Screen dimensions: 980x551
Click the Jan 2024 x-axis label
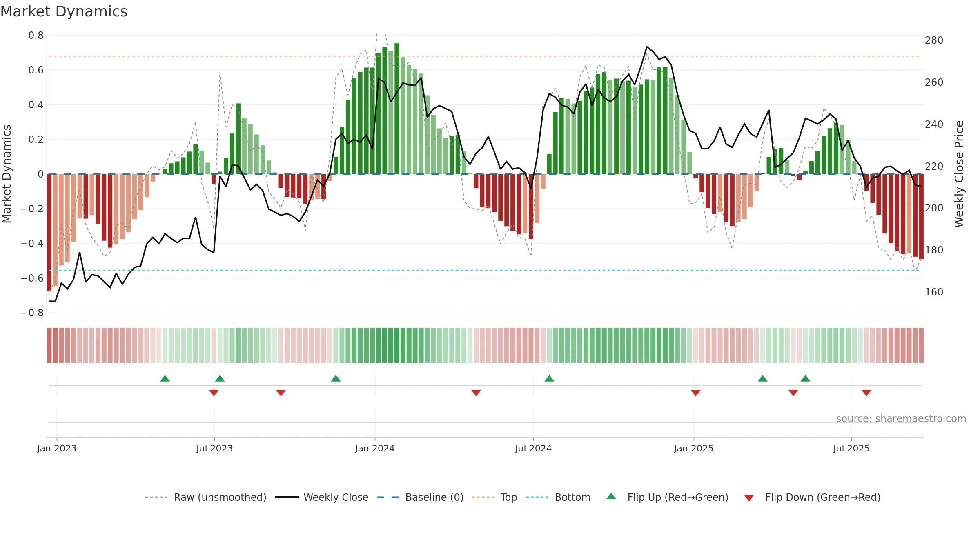(x=375, y=448)
